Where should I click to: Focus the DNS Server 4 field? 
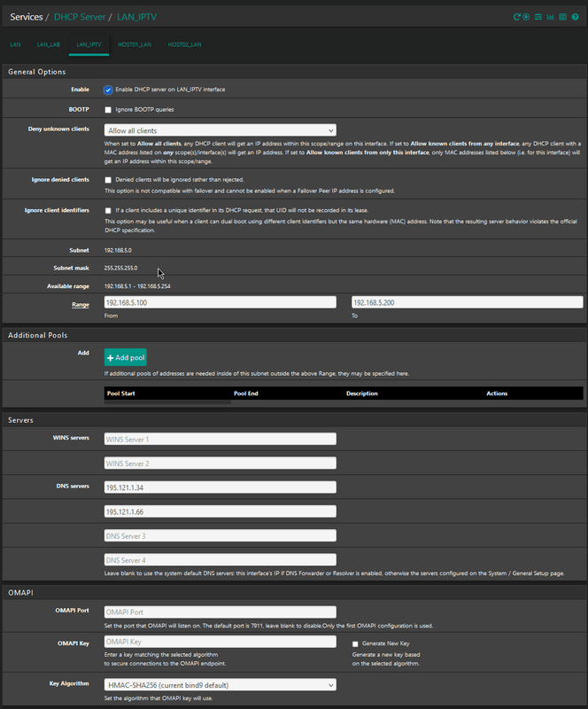(x=220, y=560)
